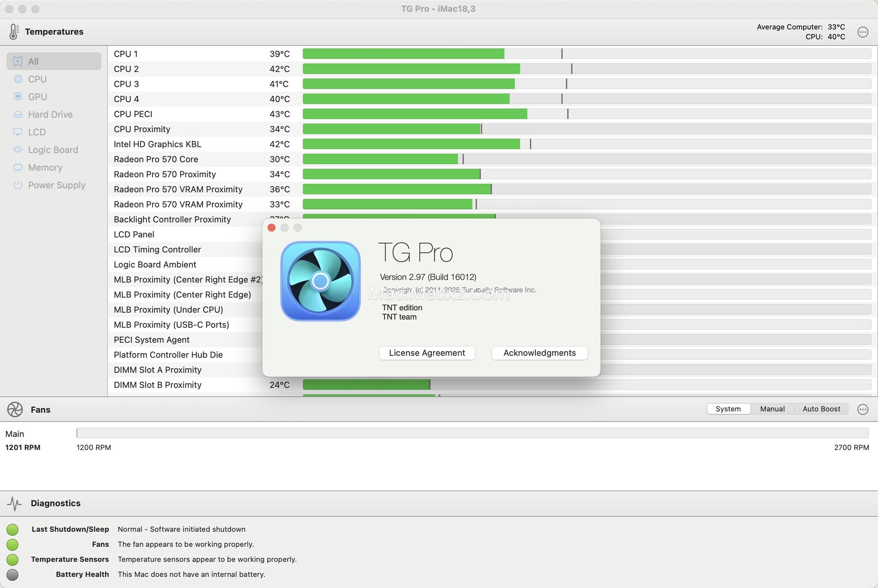878x588 pixels.
Task: Select Backlight Controller Proximity row
Action: click(x=493, y=219)
